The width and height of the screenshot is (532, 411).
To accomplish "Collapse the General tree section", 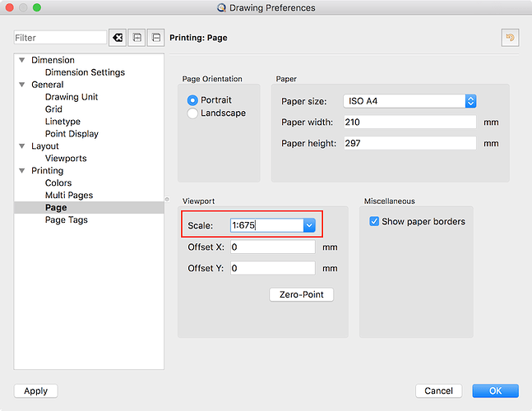I will click(x=22, y=85).
